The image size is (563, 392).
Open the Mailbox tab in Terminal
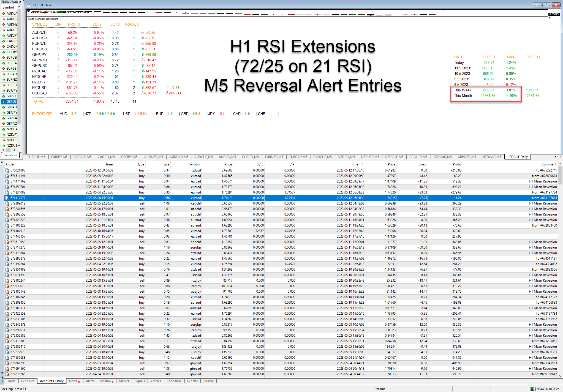[x=106, y=381]
